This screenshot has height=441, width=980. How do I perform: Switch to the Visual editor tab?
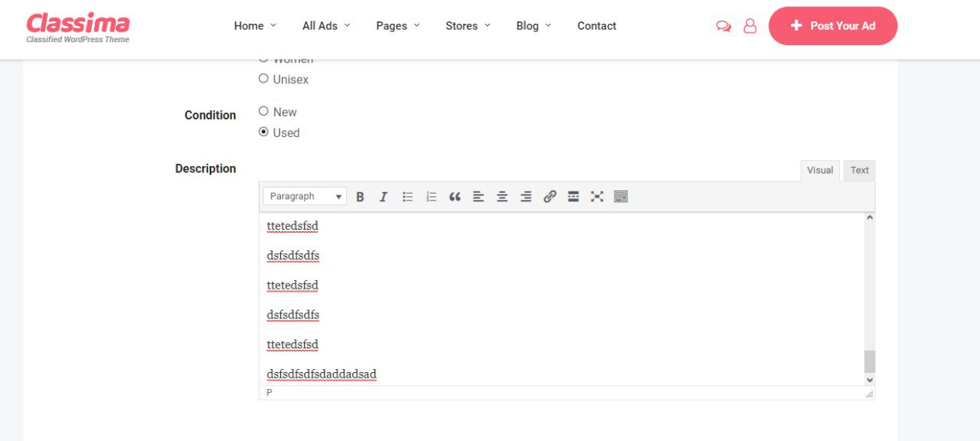[820, 171]
